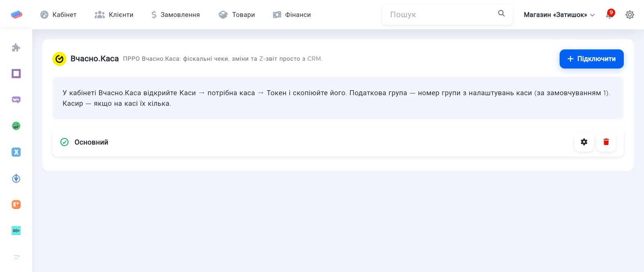644x272 pixels.
Task: Open settings gear in top bar
Action: 630,15
